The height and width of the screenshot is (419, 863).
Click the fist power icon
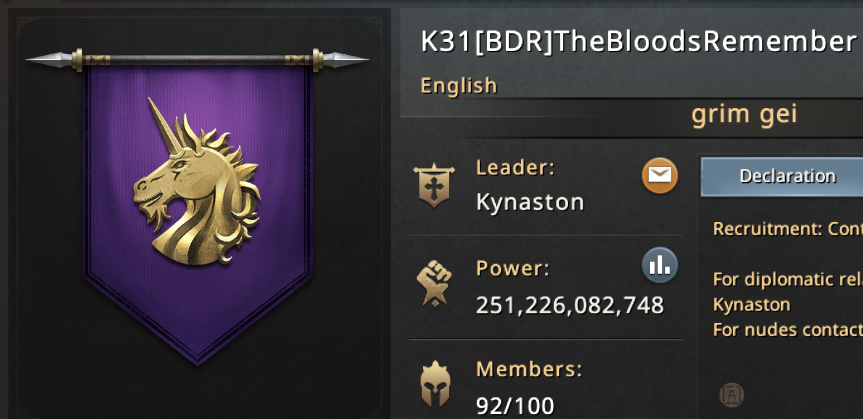[x=434, y=283]
